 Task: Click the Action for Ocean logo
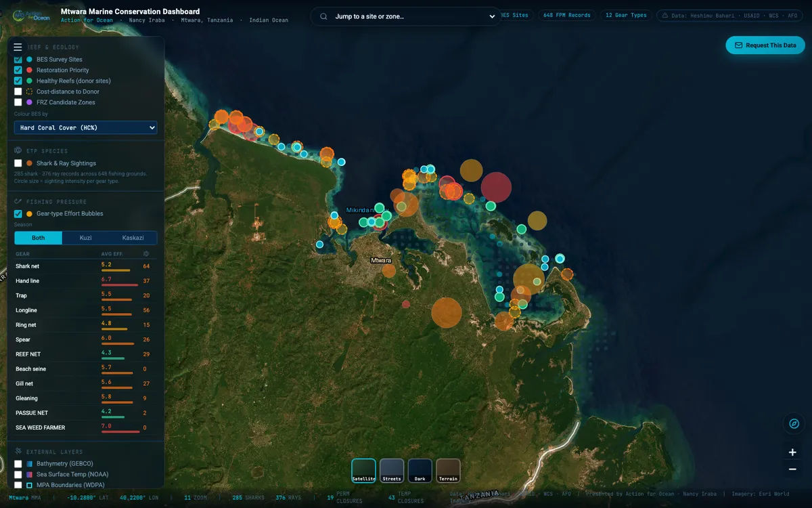click(31, 15)
